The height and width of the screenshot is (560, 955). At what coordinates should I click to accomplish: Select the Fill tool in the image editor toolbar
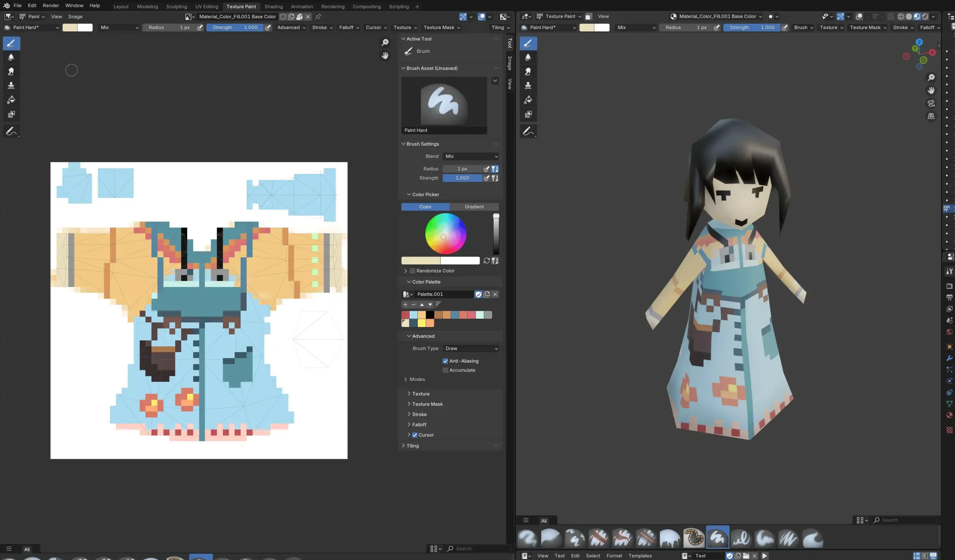(11, 100)
